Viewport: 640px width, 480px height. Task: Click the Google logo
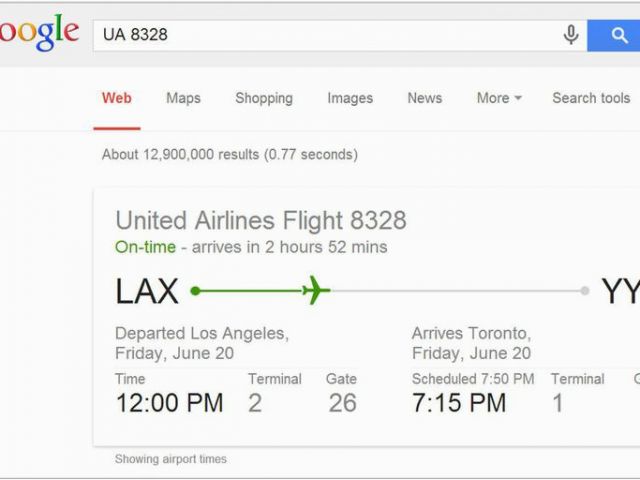(x=39, y=33)
